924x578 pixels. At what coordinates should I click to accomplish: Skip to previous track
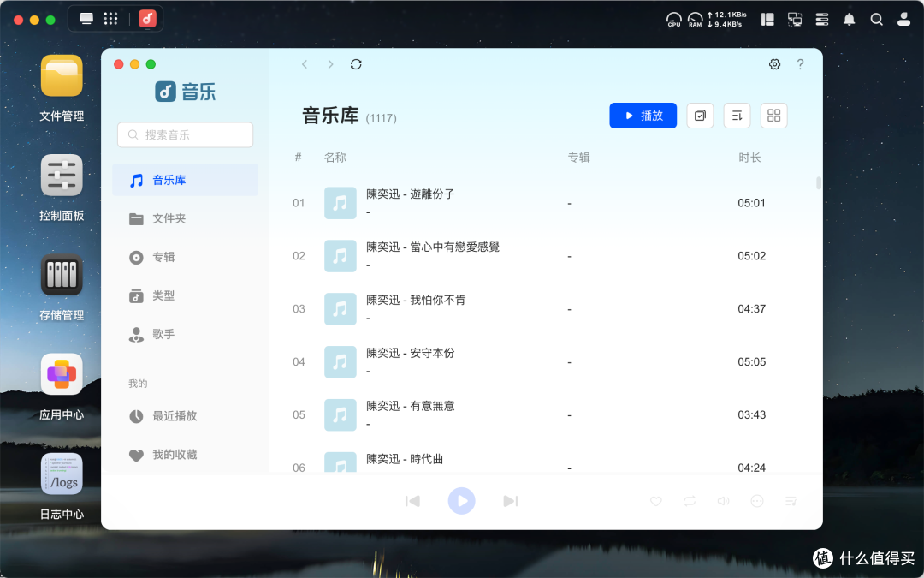[x=413, y=501]
